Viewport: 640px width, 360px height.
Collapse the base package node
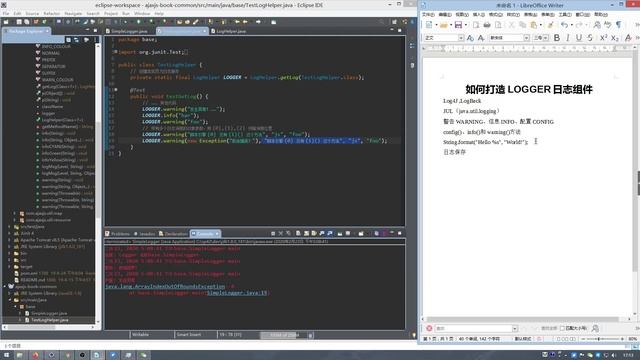16,307
